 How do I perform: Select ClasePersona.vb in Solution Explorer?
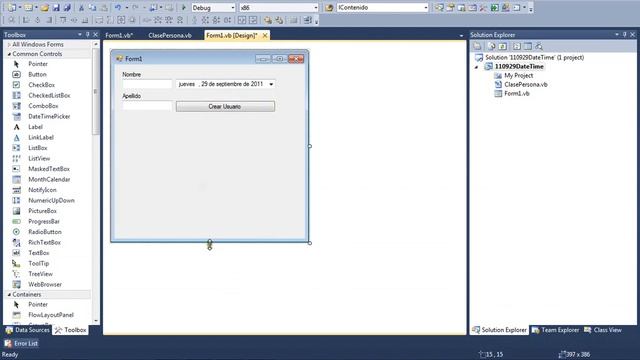click(x=525, y=84)
